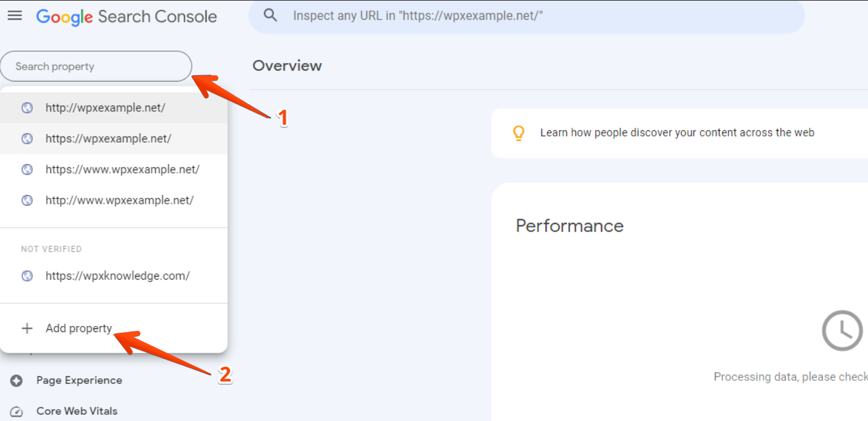Select unverified property https://wpxknowledge.com/
The image size is (868, 421).
tap(114, 276)
